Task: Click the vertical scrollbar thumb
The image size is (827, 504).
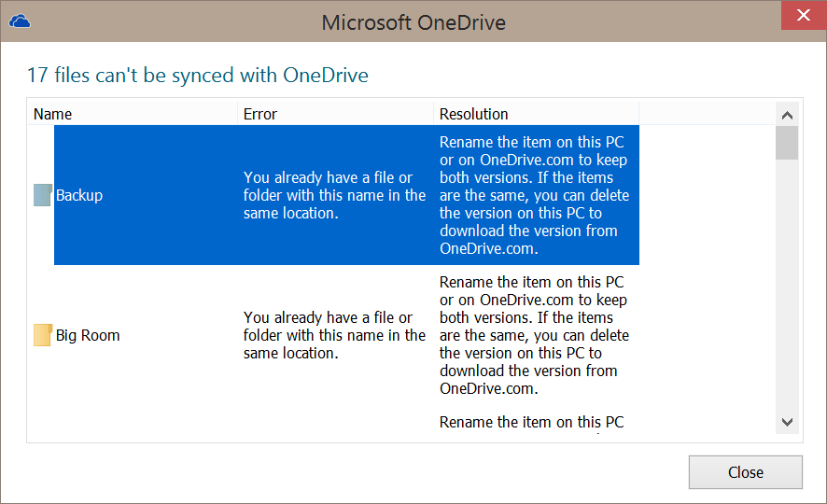Action: coord(787,143)
